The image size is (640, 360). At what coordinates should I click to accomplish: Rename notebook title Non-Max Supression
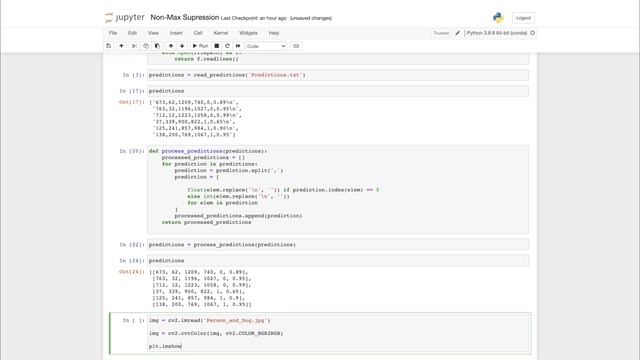(x=184, y=18)
